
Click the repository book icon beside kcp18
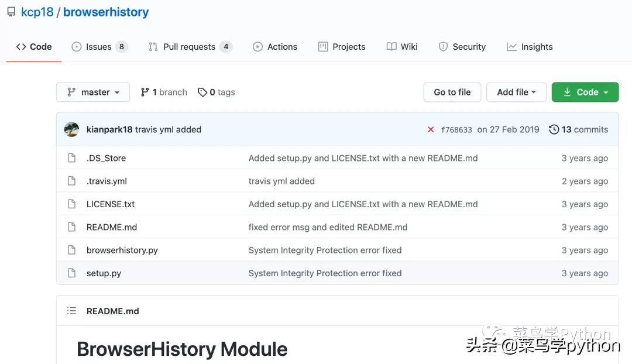pos(11,12)
